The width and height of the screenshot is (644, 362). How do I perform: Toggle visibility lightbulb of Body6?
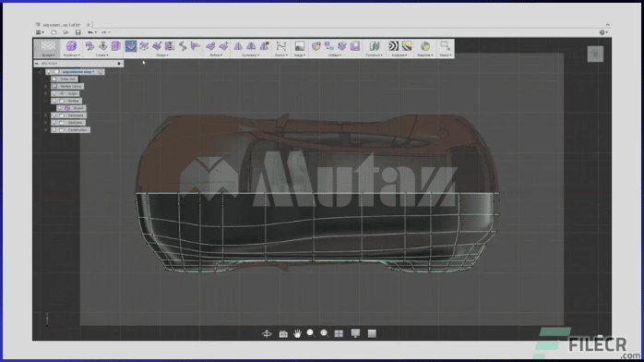tap(60, 108)
